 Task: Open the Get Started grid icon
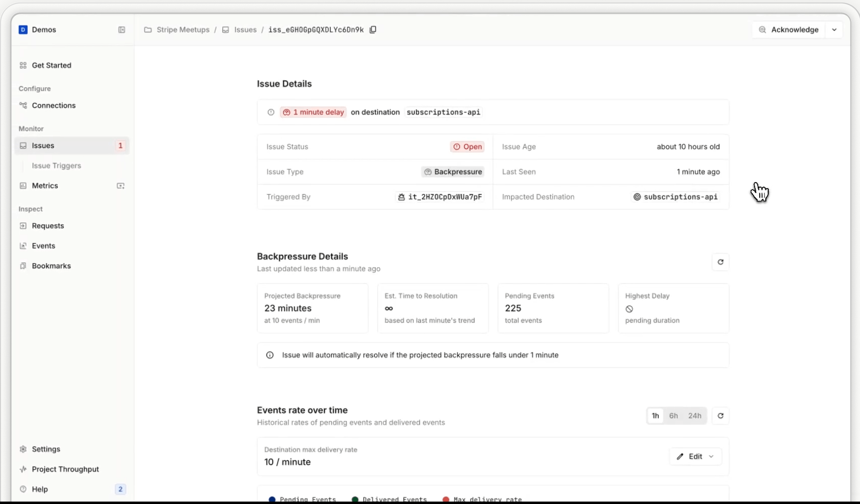23,65
